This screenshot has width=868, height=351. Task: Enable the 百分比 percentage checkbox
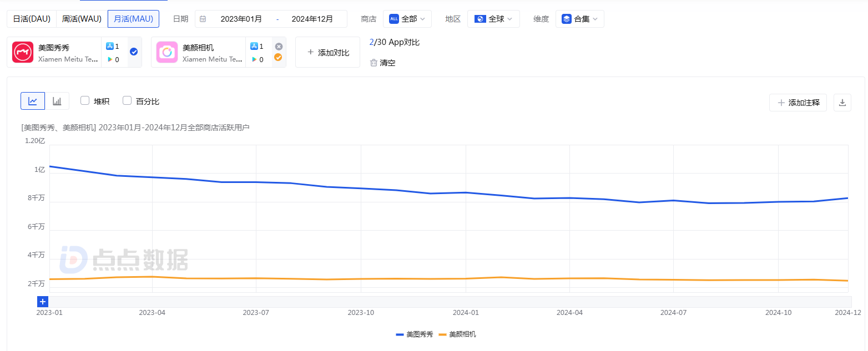coord(127,101)
